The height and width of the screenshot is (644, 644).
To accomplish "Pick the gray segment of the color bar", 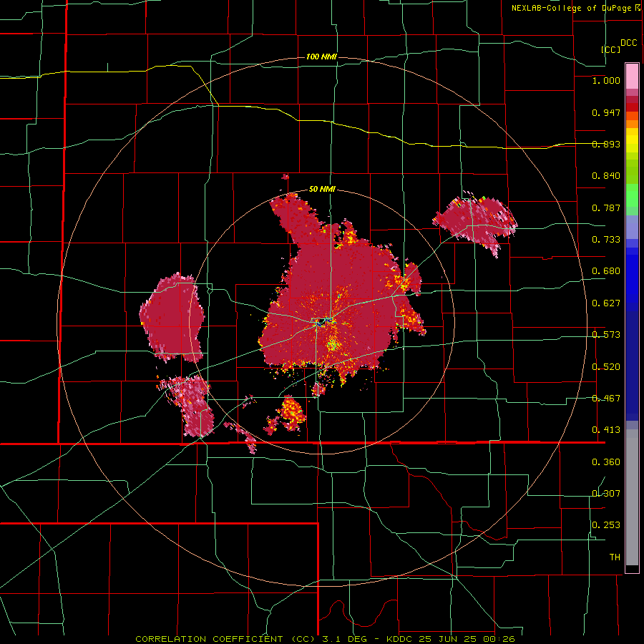I will click(x=632, y=497).
